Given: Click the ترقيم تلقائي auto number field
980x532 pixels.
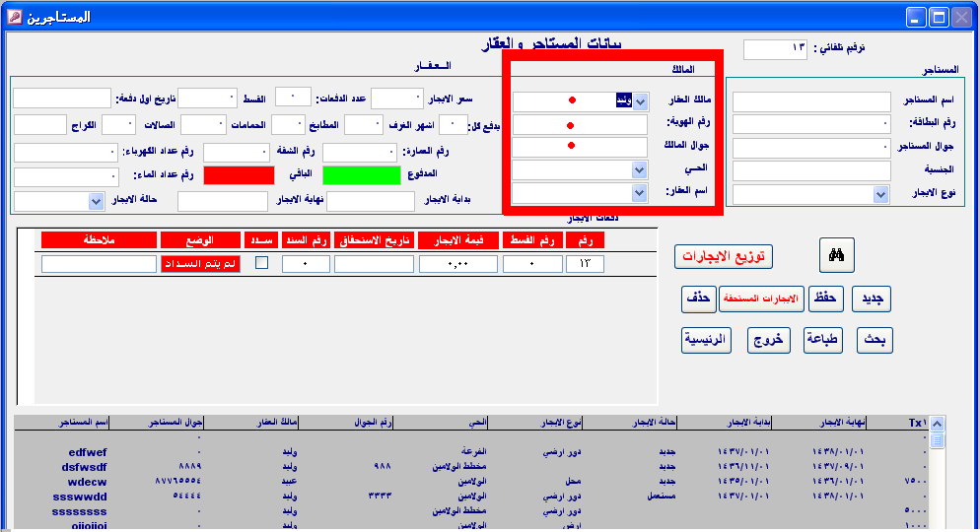Looking at the screenshot, I should click(775, 49).
